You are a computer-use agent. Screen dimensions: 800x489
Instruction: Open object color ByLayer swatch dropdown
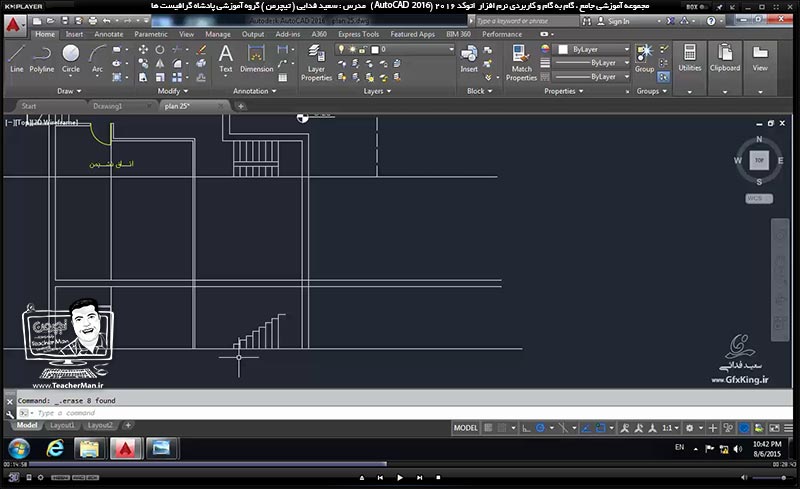(592, 49)
